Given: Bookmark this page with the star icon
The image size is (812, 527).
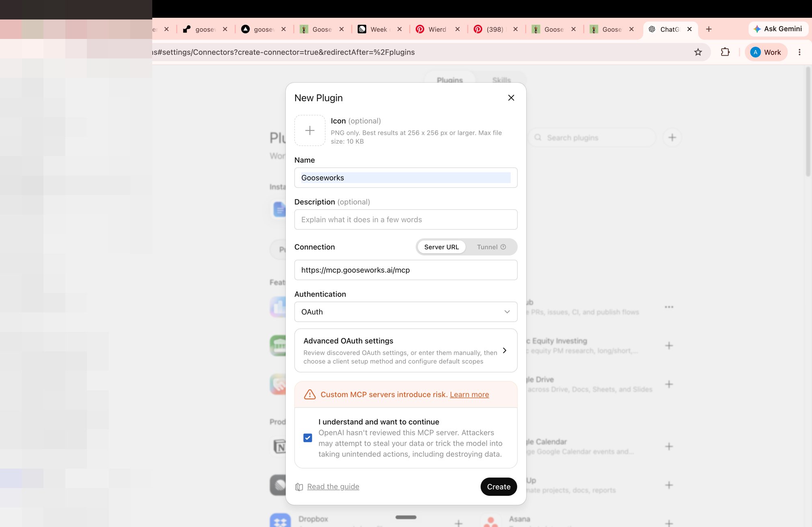Looking at the screenshot, I should [698, 52].
